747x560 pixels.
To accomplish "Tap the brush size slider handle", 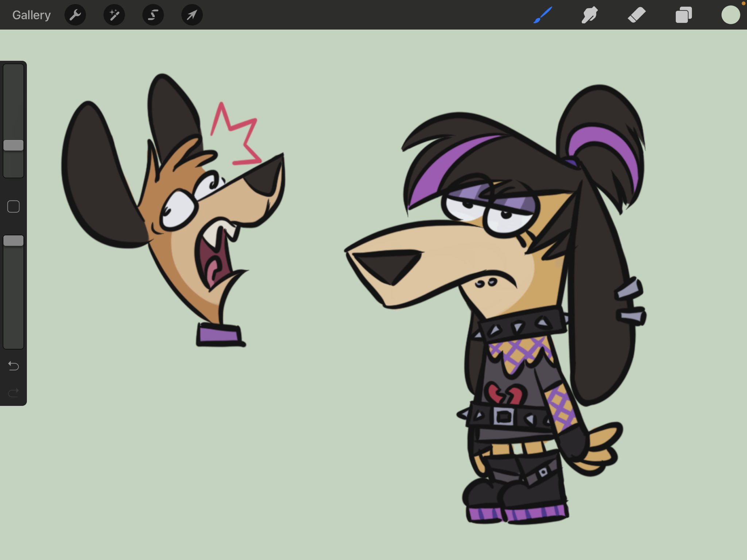I will point(13,145).
